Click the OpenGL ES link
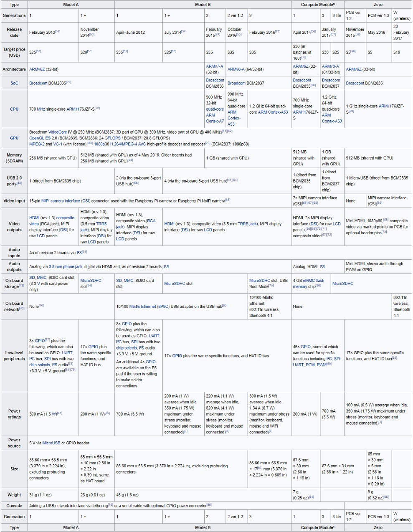The height and width of the screenshot is (532, 413). (38, 139)
